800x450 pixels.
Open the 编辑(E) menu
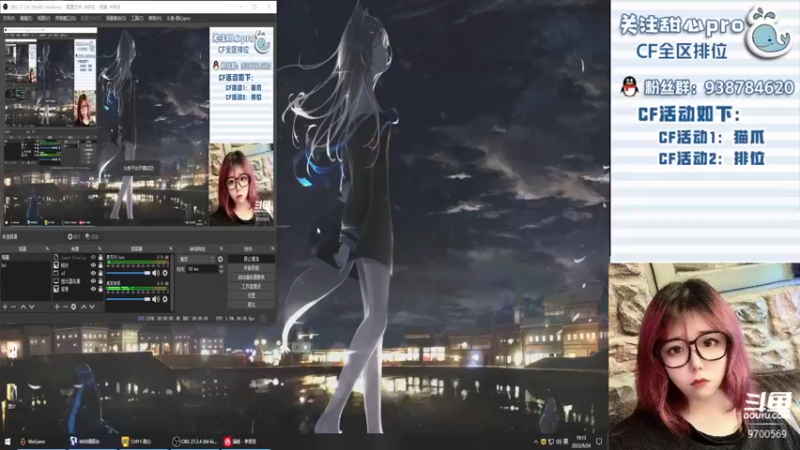click(26, 18)
